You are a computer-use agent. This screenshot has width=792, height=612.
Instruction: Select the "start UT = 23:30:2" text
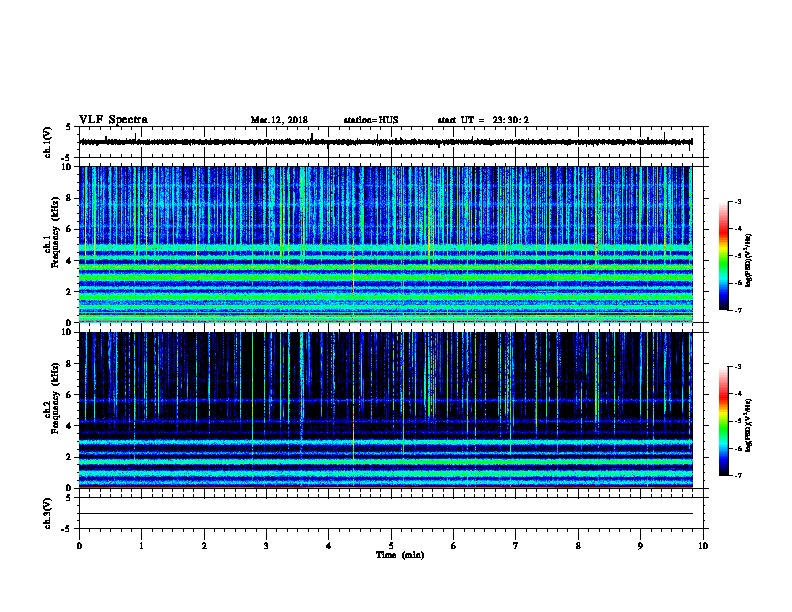[x=483, y=120]
